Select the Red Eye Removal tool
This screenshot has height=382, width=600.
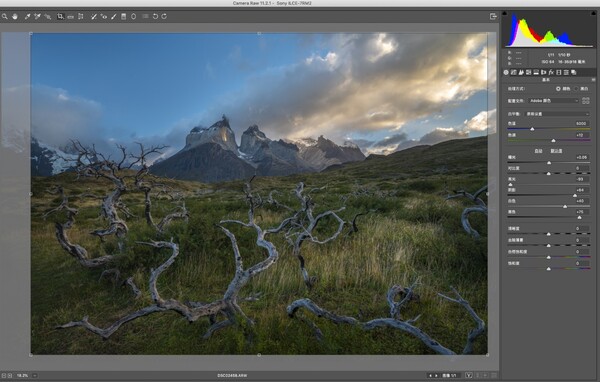[104, 16]
